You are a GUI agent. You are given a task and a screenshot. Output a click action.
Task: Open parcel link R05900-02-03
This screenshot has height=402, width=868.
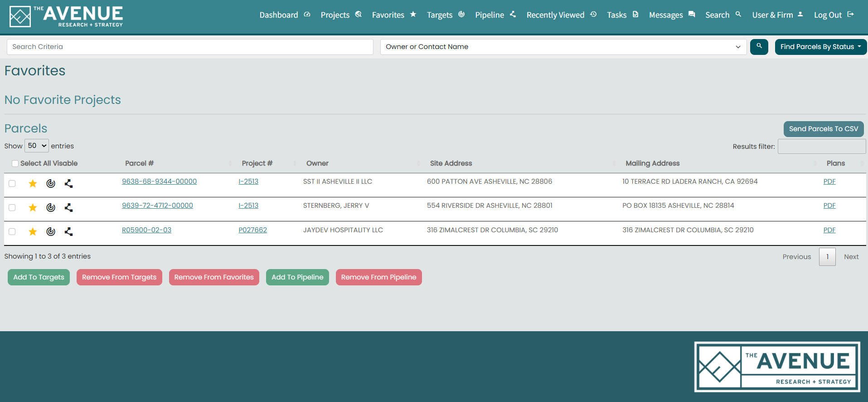[146, 230]
